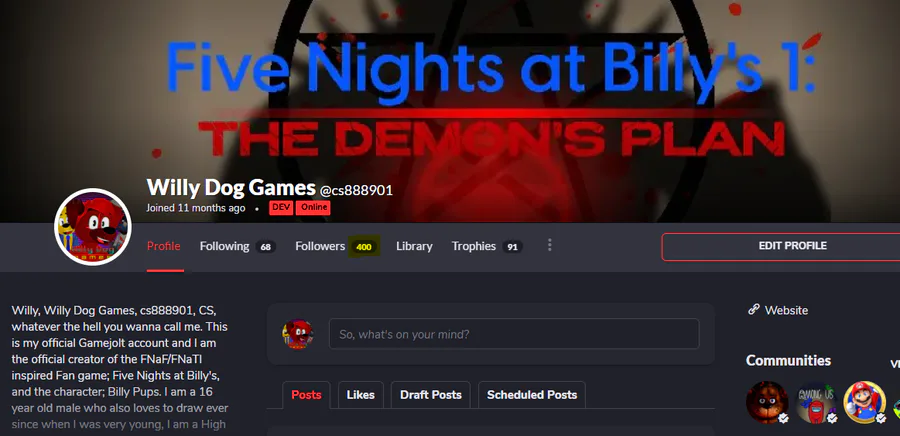The width and height of the screenshot is (900, 436).
Task: Switch to the Profile tab
Action: [164, 246]
